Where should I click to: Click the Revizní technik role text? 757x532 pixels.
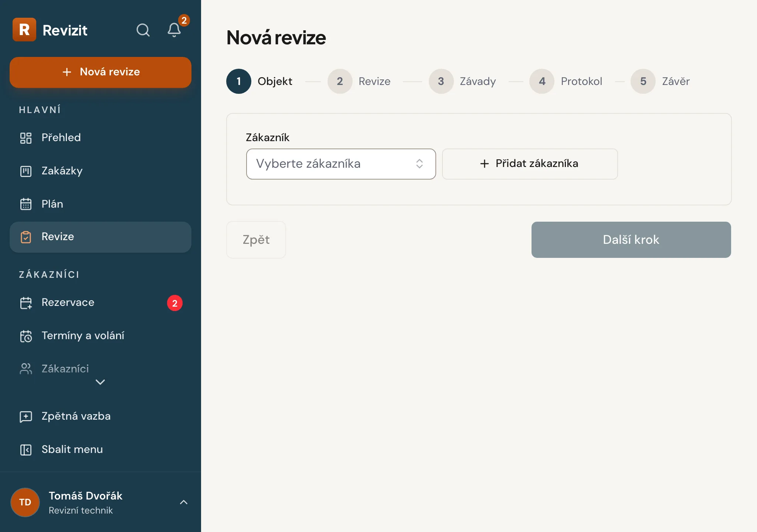(x=81, y=511)
